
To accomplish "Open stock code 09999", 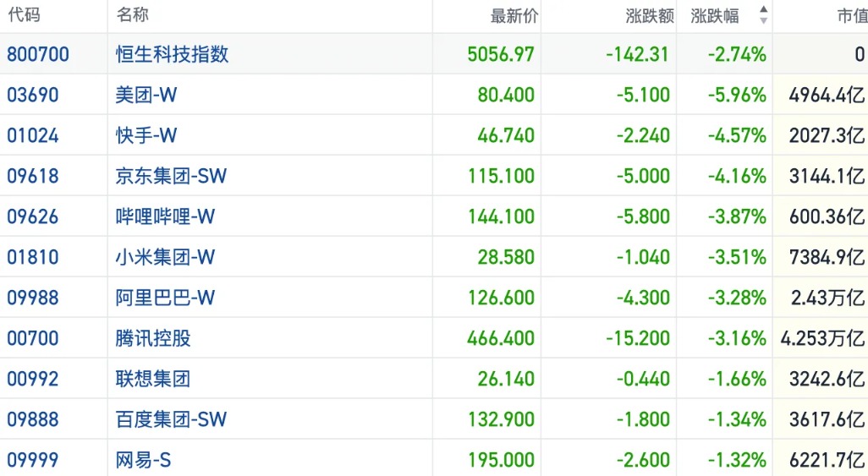I will [33, 460].
